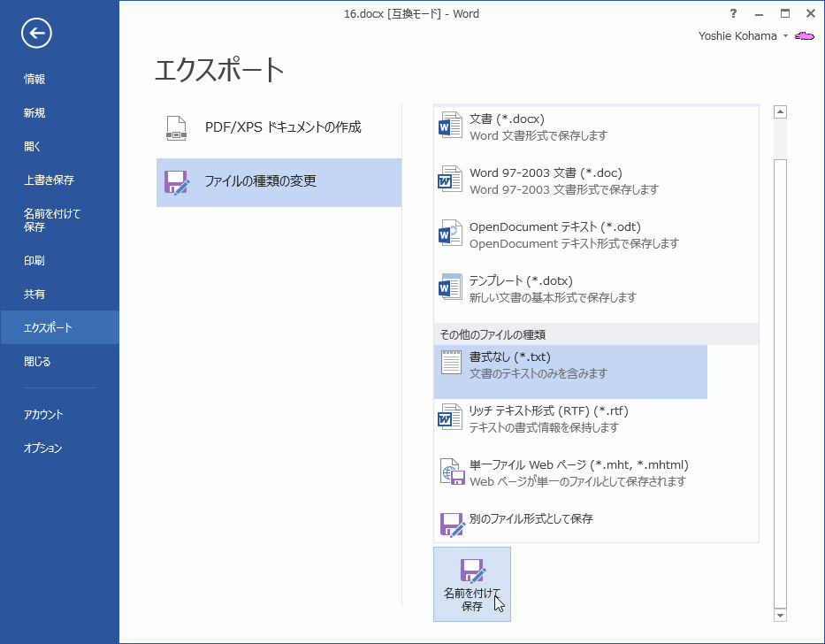The height and width of the screenshot is (644, 825).
Task: Click the icon for Word 97-2003 文書 (*.doc)
Action: [x=450, y=180]
